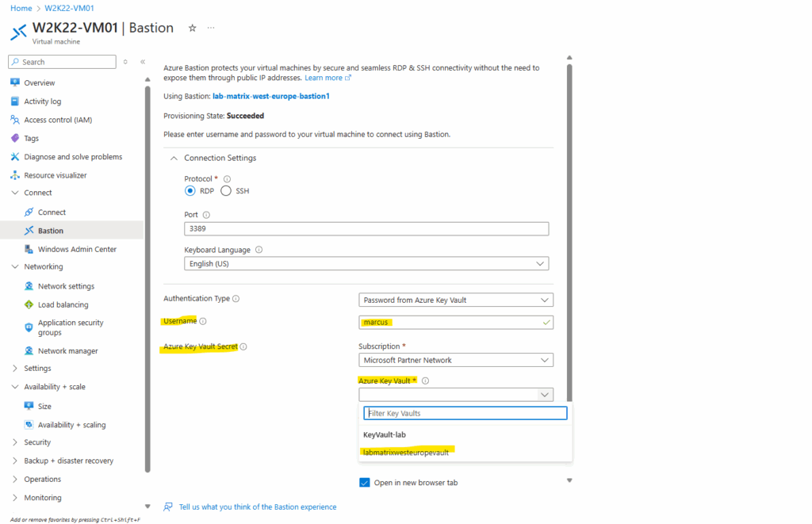Collapse the sidebar with the double chevron
Viewport: 812px width, 524px height.
click(143, 62)
